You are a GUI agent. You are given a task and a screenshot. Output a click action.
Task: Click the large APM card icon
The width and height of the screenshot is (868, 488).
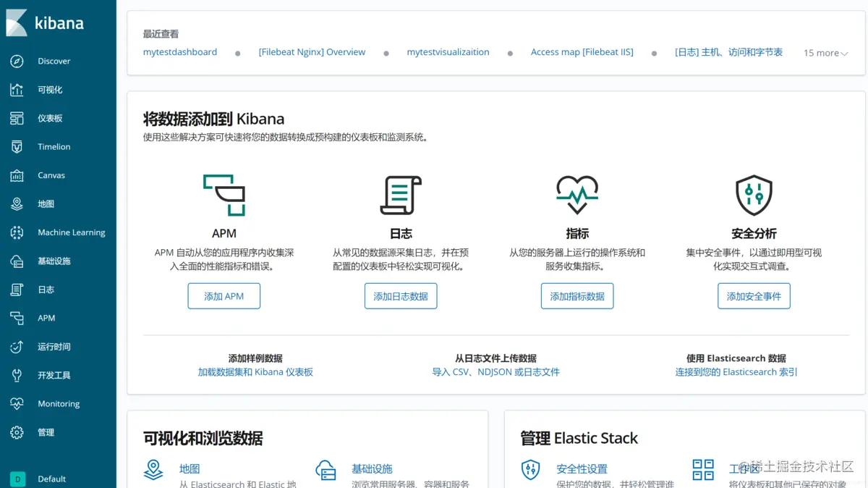pyautogui.click(x=224, y=195)
